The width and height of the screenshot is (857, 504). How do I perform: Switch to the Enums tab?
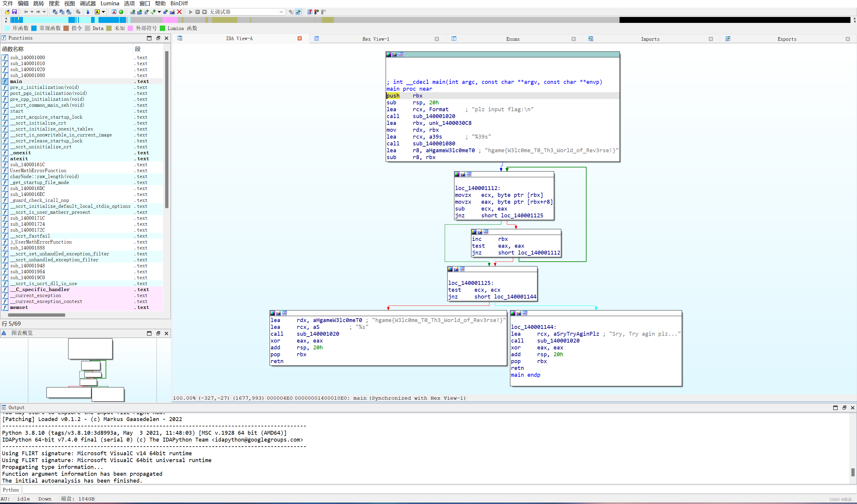pos(513,39)
